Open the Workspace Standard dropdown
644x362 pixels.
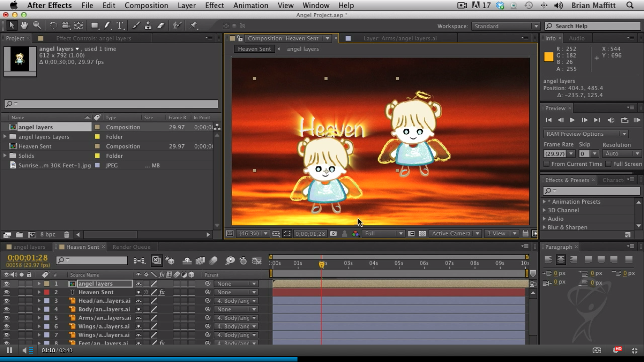505,26
